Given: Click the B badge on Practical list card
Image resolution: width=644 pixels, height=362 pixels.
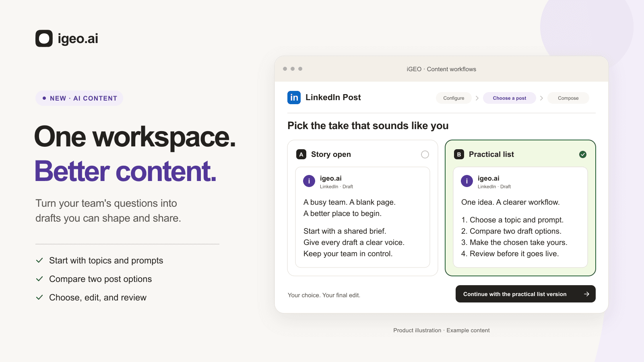Looking at the screenshot, I should point(459,154).
